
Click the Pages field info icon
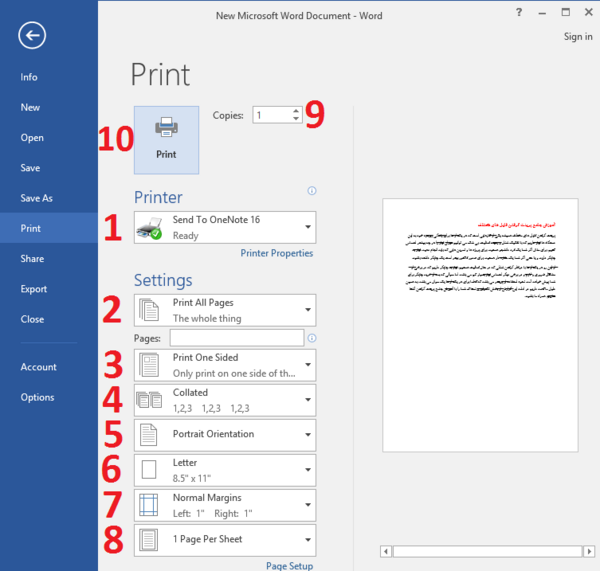click(312, 338)
